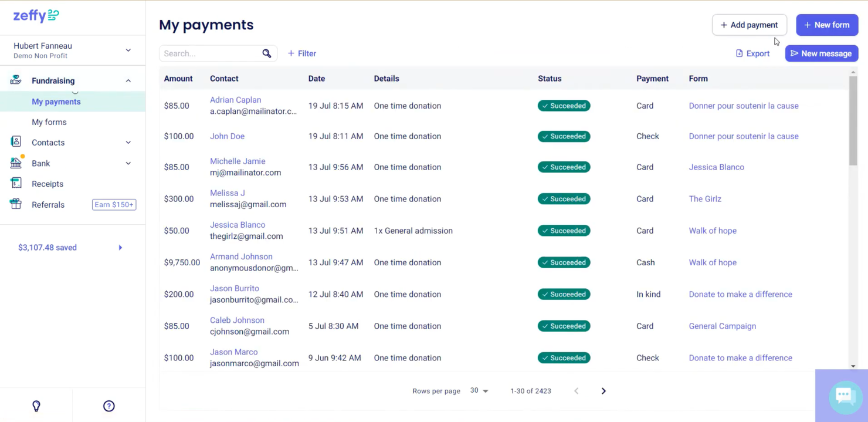
Task: Select the Referrals gift icon
Action: click(16, 204)
